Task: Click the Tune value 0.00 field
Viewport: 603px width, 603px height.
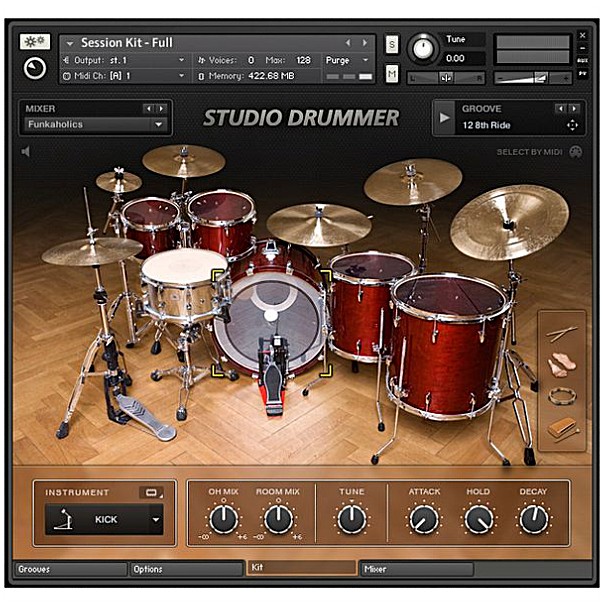Action: coord(464,58)
